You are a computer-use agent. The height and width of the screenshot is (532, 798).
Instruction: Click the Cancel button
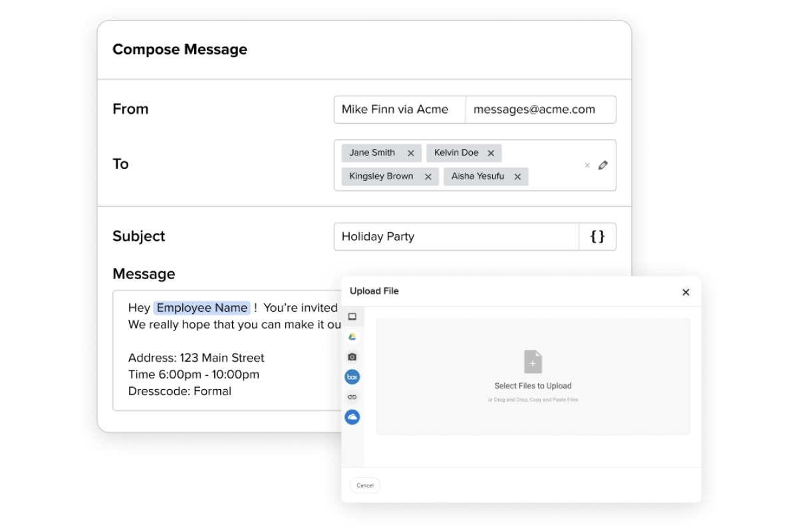(x=364, y=485)
